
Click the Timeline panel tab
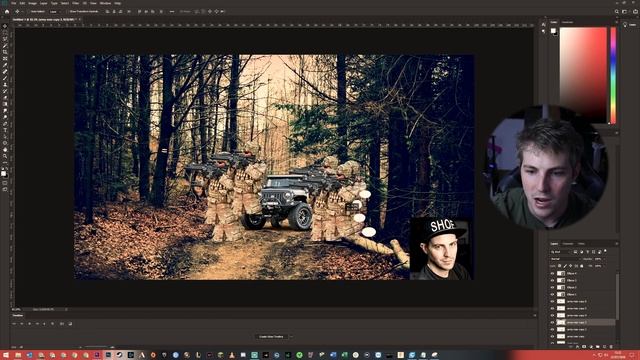pyautogui.click(x=18, y=316)
